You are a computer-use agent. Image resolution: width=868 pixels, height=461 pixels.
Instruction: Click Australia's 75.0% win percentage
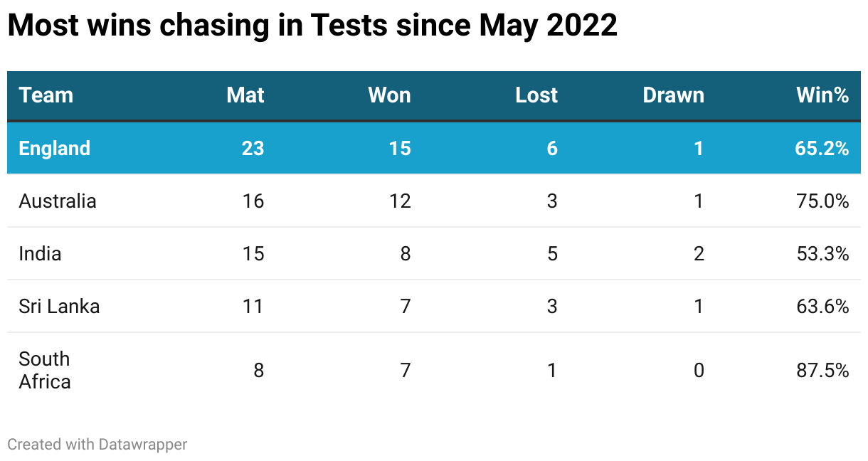pos(822,201)
